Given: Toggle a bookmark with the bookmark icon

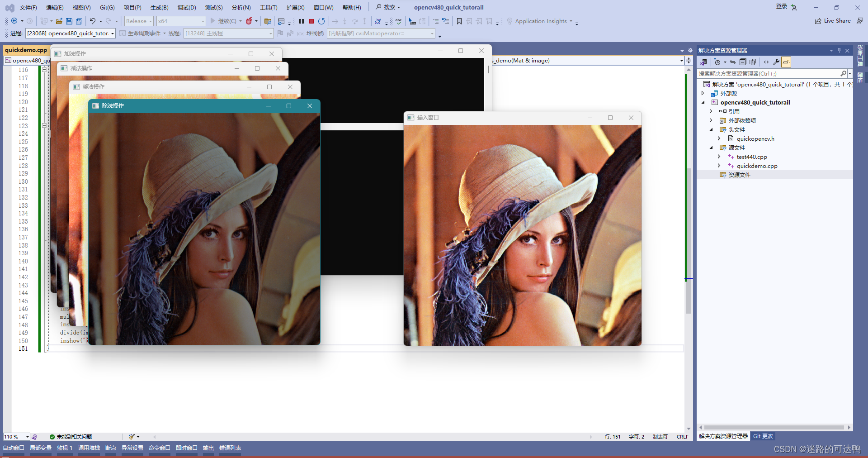Looking at the screenshot, I should coord(459,21).
